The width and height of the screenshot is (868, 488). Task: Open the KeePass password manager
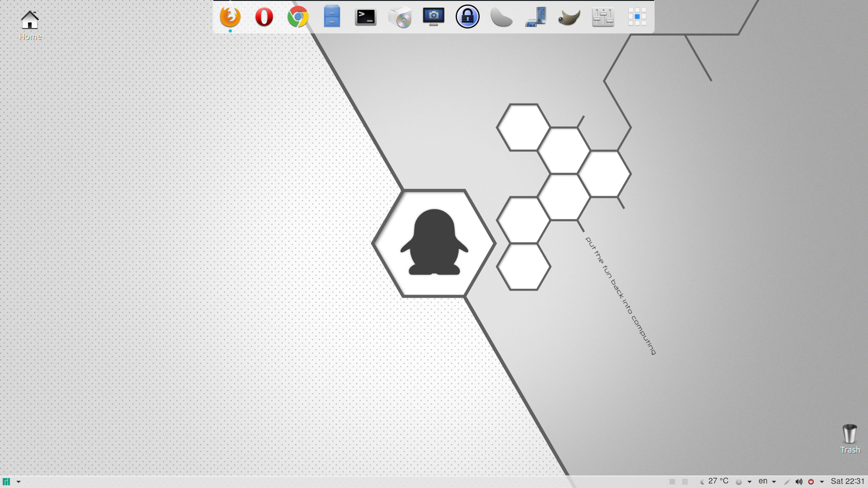(x=467, y=17)
